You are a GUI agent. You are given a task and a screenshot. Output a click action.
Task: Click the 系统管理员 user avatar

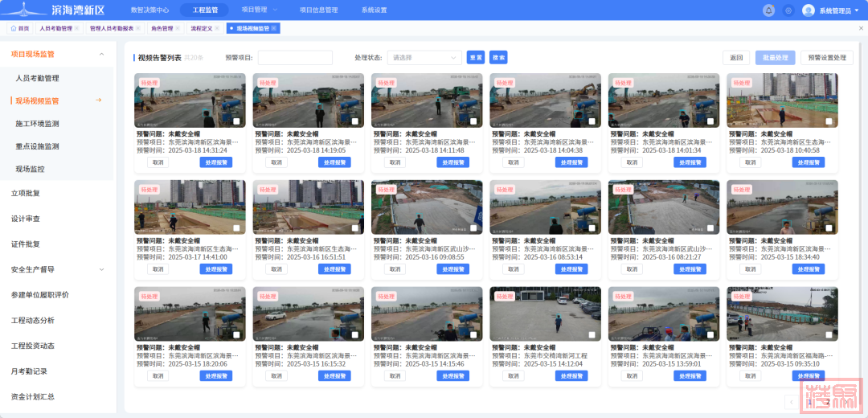[x=808, y=10]
